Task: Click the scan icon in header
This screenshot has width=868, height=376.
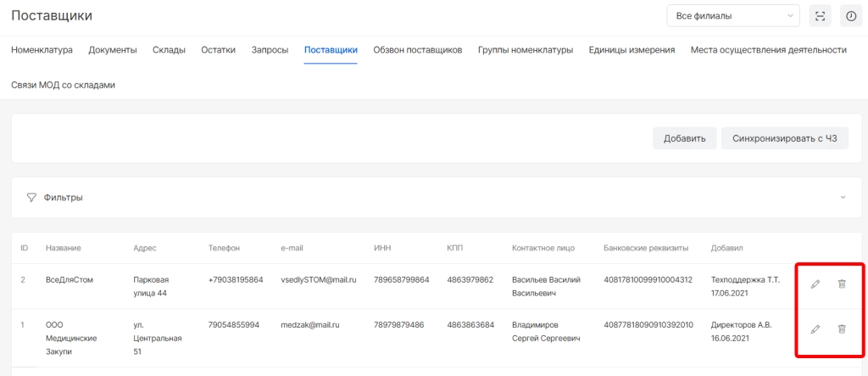Action: pyautogui.click(x=820, y=16)
